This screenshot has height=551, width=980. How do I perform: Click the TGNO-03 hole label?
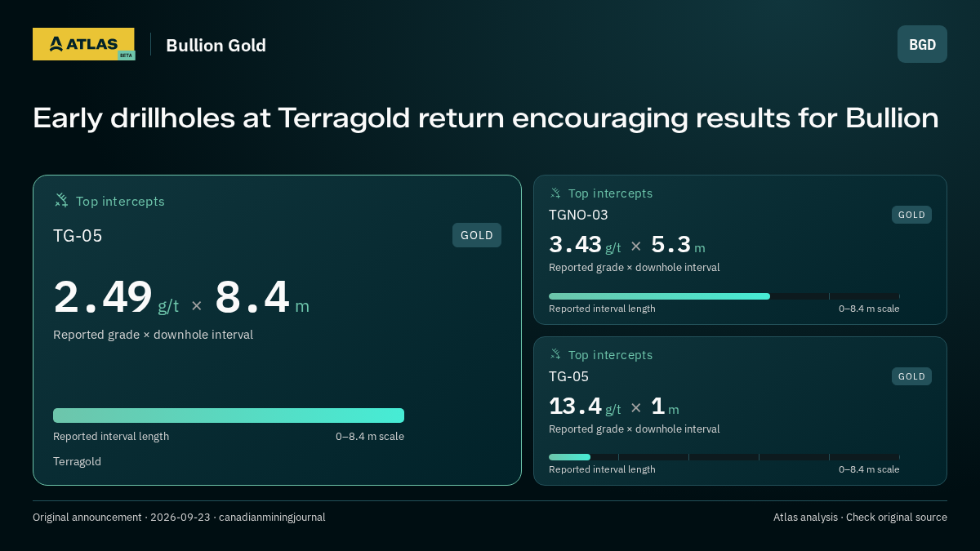pos(578,215)
